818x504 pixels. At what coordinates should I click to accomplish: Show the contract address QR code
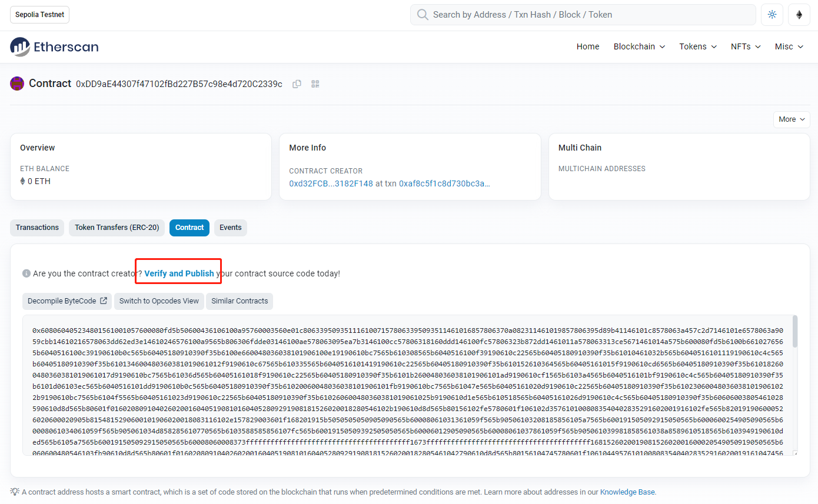[x=315, y=84]
